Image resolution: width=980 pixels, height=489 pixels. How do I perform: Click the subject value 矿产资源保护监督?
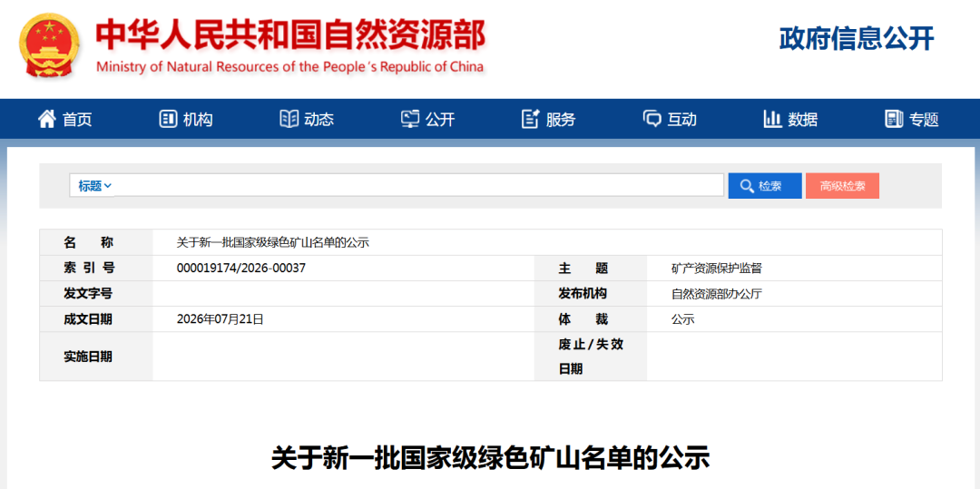coord(717,269)
